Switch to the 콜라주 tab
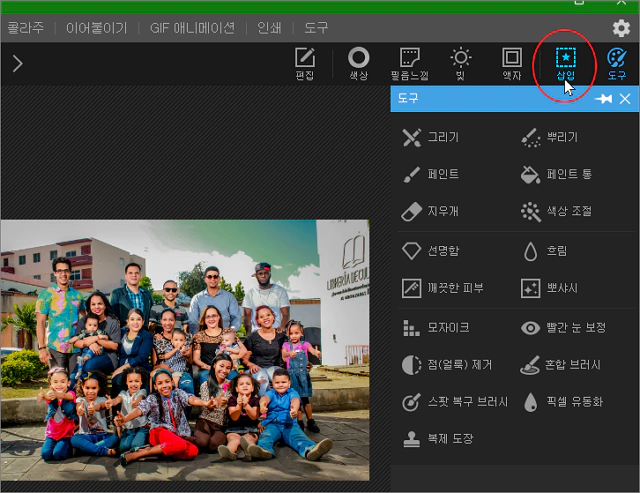The height and width of the screenshot is (493, 640). pyautogui.click(x=25, y=28)
